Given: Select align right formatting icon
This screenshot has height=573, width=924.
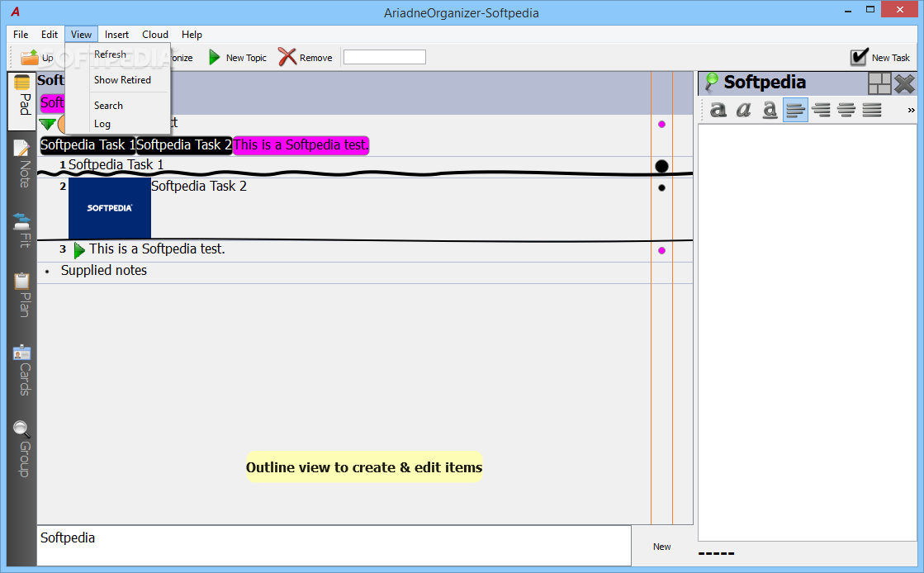Looking at the screenshot, I should [821, 110].
